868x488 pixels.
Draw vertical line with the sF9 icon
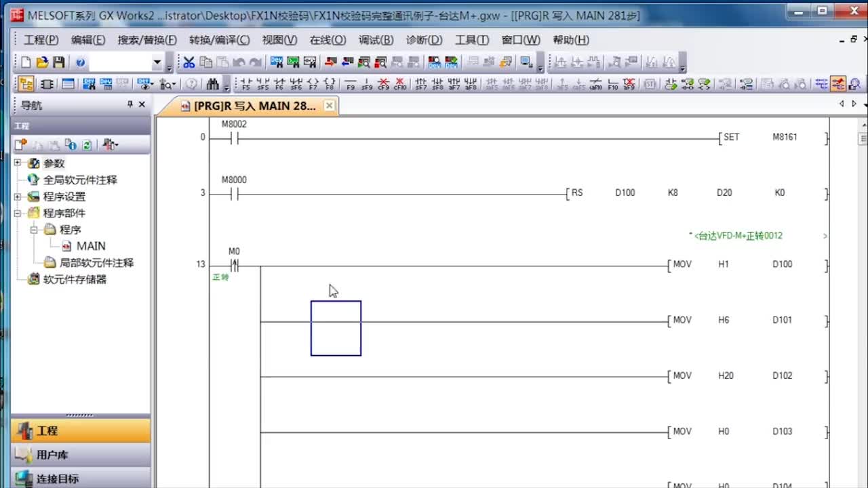coord(367,84)
